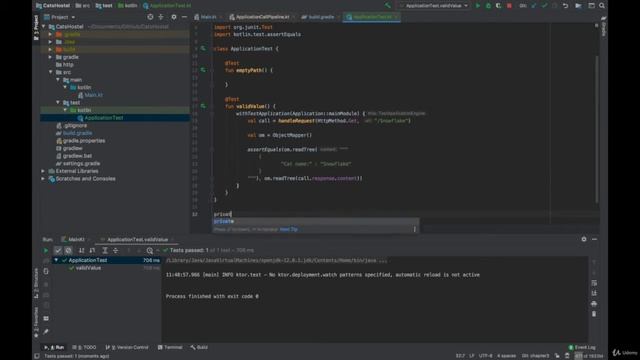Collapse all in Project panel toolbar
This screenshot has width=640, height=360.
(161, 17)
